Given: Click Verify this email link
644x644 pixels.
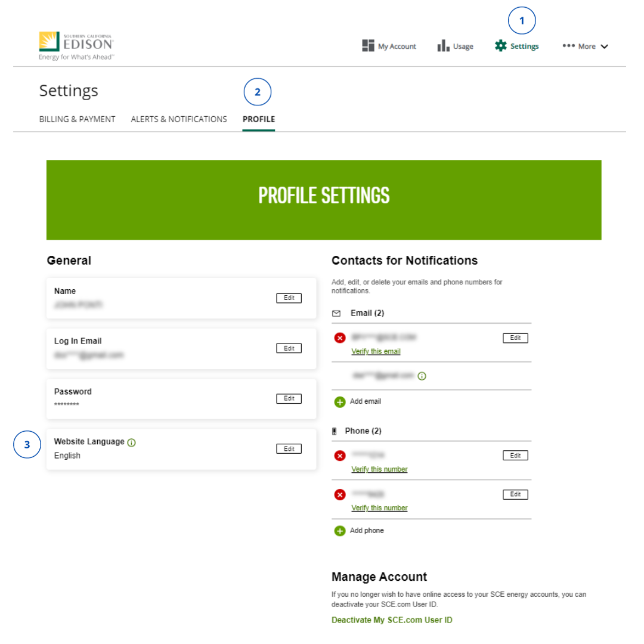Looking at the screenshot, I should [x=376, y=351].
